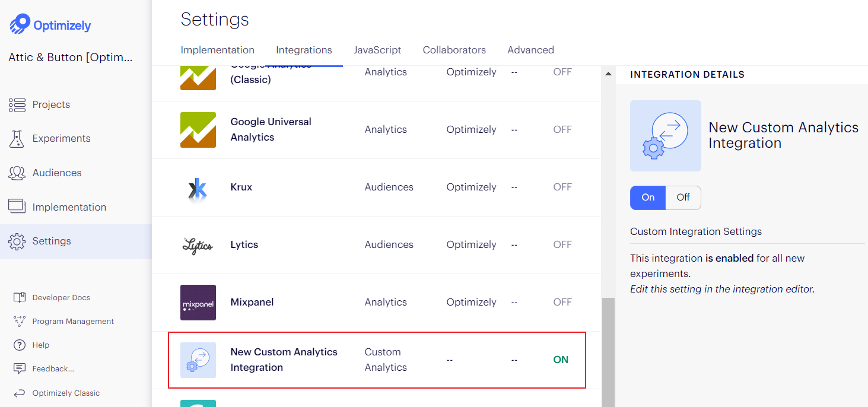Click the Settings gear icon

pyautogui.click(x=17, y=241)
